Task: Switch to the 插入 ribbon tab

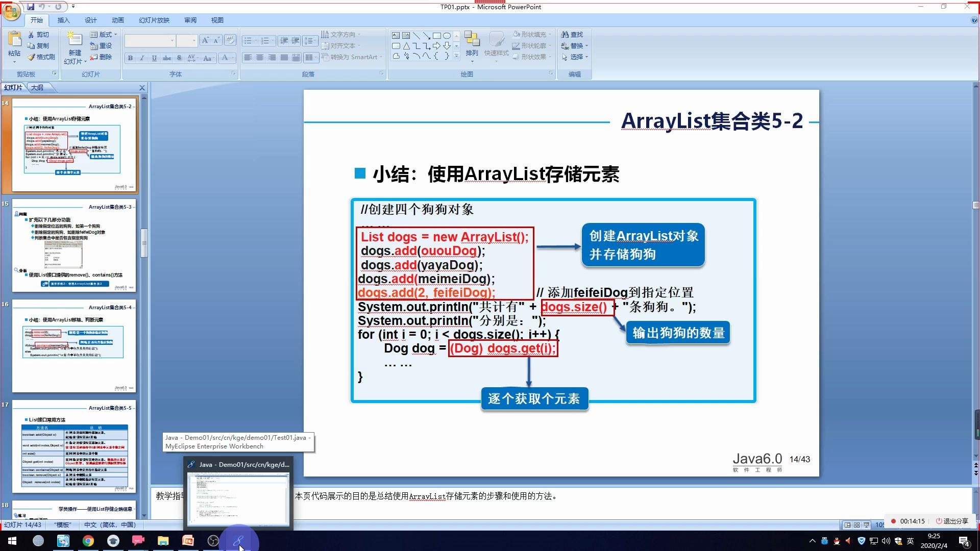Action: [x=63, y=20]
